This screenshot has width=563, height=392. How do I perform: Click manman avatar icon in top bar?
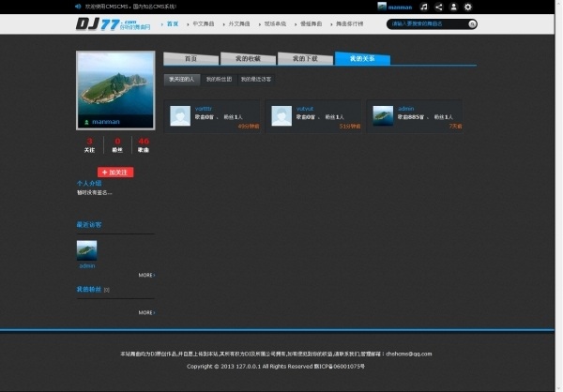pos(382,7)
